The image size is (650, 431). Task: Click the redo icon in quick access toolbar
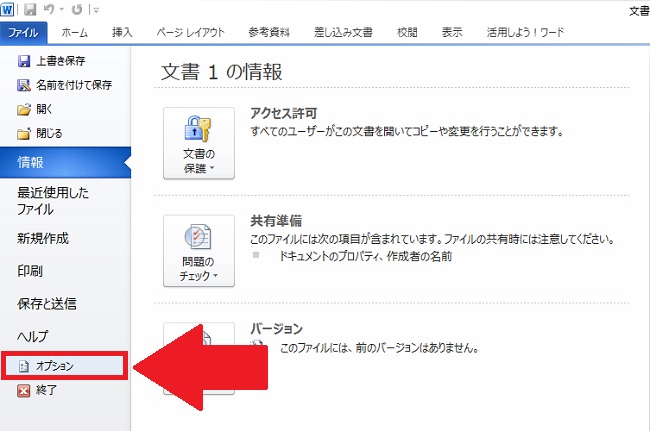click(x=77, y=9)
